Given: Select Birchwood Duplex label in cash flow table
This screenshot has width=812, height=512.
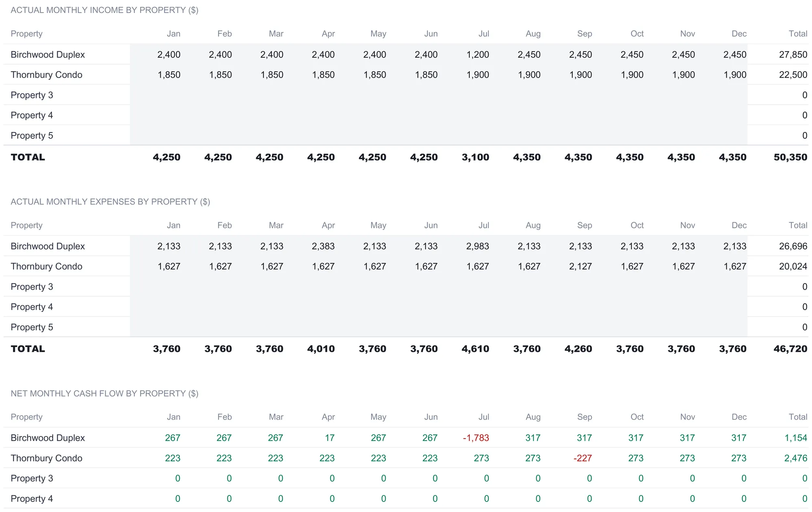Looking at the screenshot, I should coord(48,438).
